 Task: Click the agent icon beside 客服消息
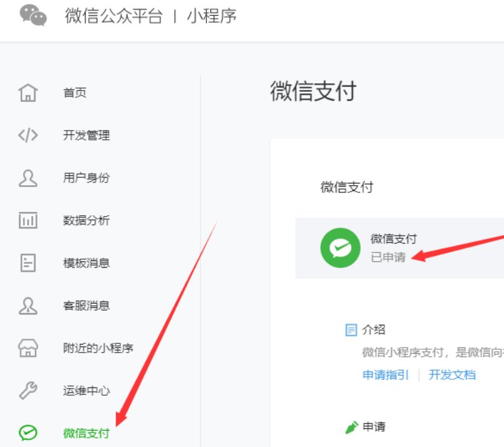pyautogui.click(x=28, y=305)
